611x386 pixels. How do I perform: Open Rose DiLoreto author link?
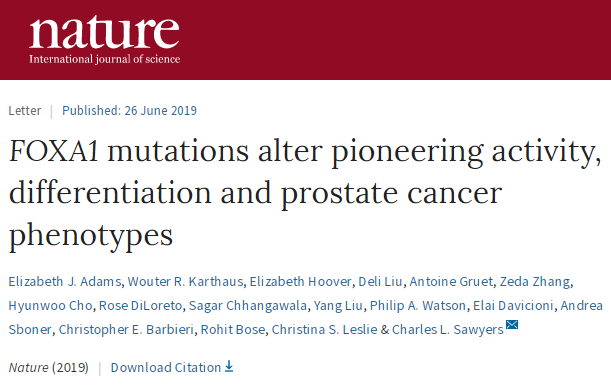(140, 305)
